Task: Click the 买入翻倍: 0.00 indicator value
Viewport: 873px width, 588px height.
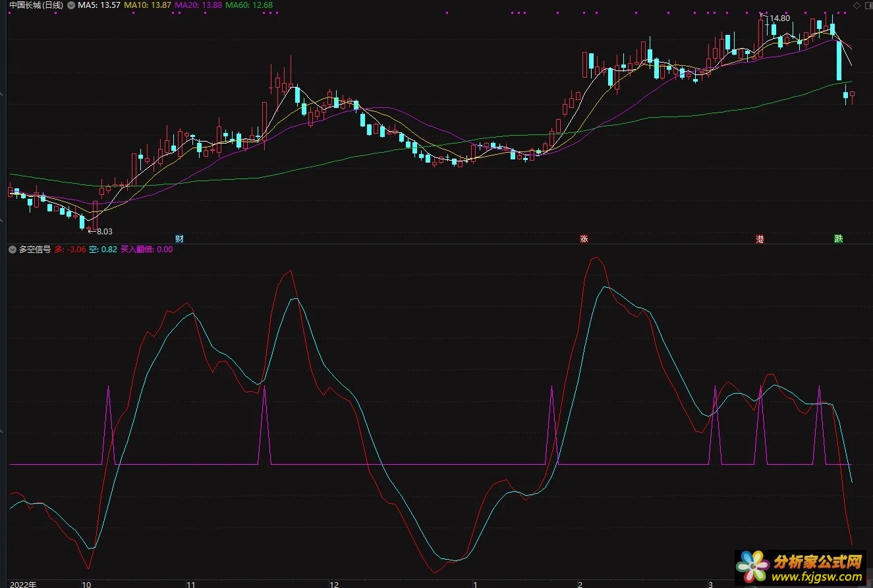Action: [x=146, y=250]
